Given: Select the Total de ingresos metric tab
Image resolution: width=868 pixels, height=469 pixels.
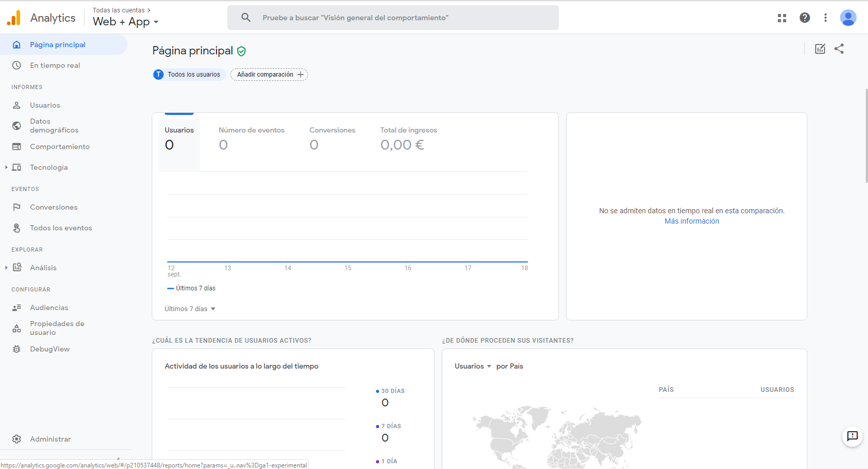Looking at the screenshot, I should tap(408, 138).
